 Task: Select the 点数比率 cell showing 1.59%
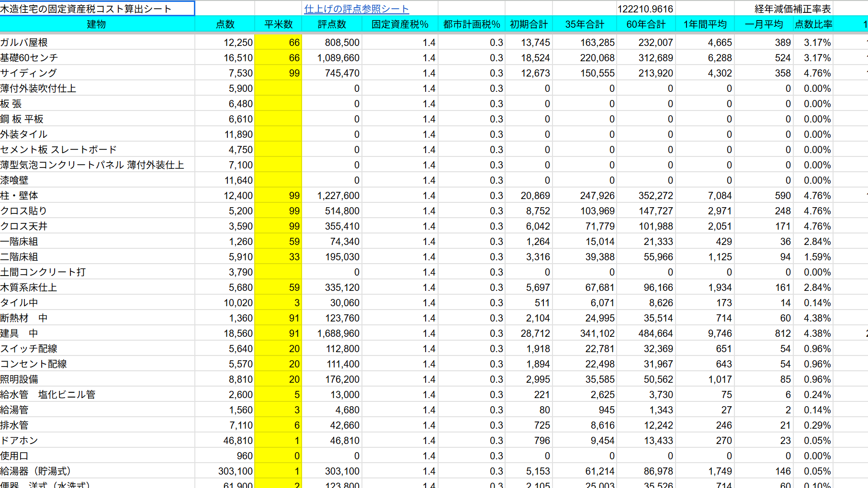point(813,257)
